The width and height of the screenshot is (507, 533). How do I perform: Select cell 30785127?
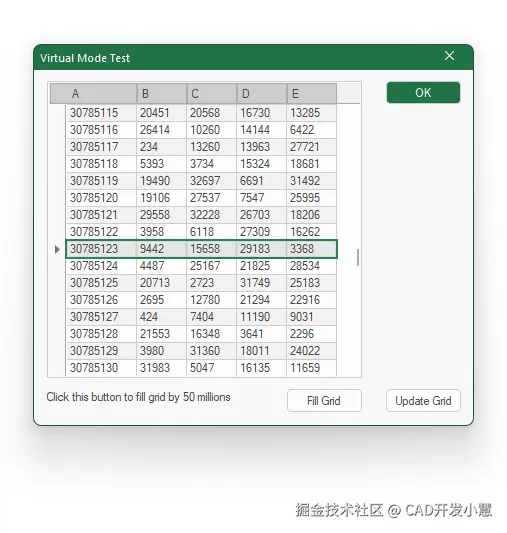[x=101, y=317]
